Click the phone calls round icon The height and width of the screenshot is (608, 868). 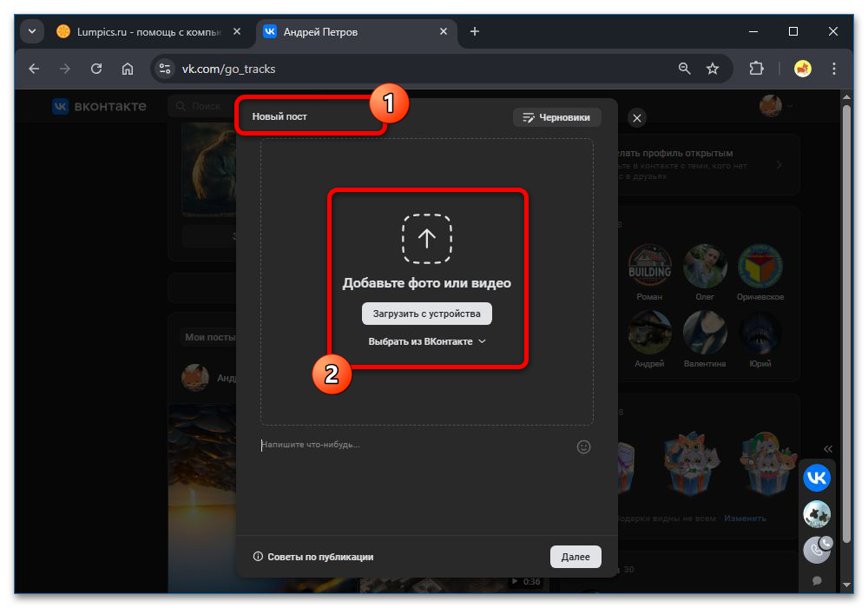(x=817, y=550)
